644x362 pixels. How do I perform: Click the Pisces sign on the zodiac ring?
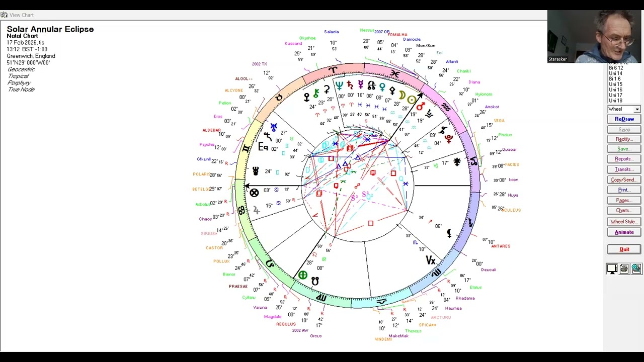click(395, 74)
